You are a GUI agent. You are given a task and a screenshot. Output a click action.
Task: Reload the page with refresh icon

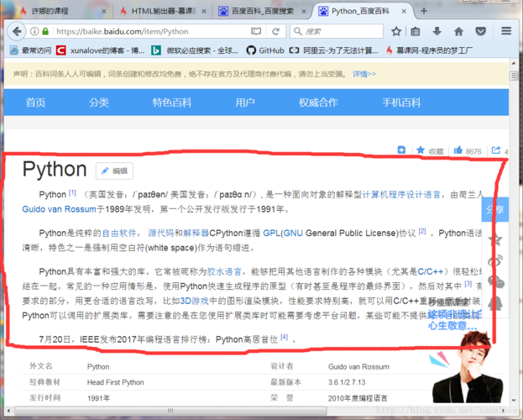point(275,31)
